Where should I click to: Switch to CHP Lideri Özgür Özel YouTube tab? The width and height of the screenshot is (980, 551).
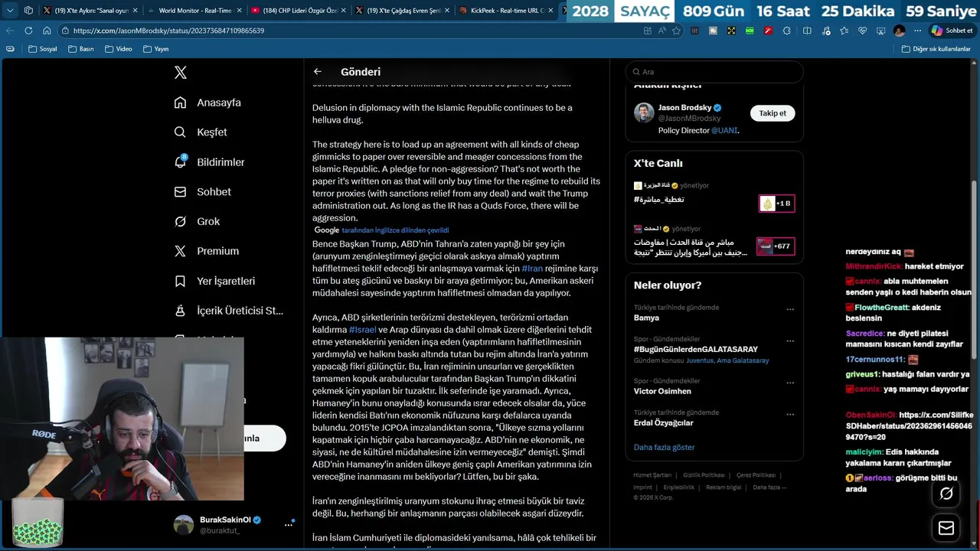pos(297,11)
